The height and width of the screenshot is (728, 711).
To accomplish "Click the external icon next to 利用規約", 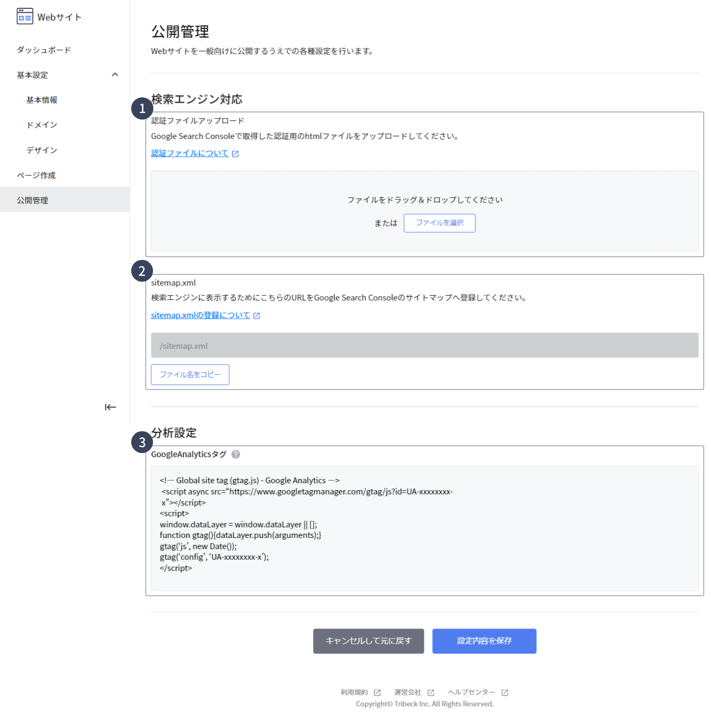I will [377, 693].
